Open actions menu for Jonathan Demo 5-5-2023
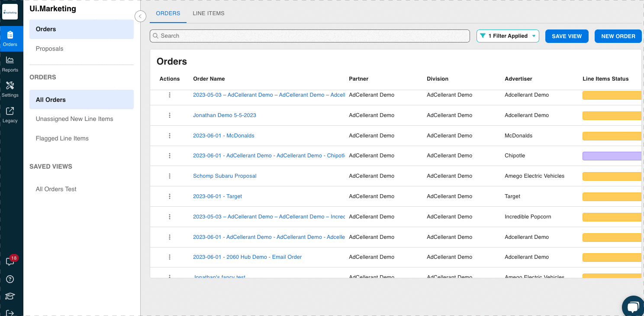 point(170,115)
